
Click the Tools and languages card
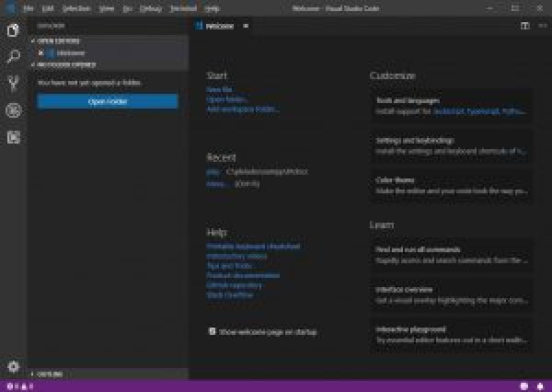click(451, 106)
